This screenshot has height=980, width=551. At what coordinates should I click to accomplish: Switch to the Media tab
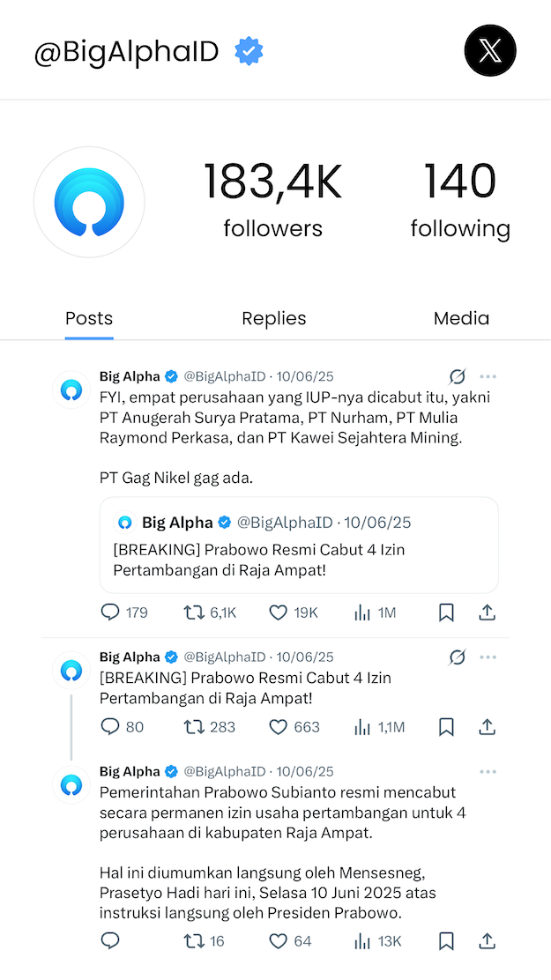click(x=461, y=318)
